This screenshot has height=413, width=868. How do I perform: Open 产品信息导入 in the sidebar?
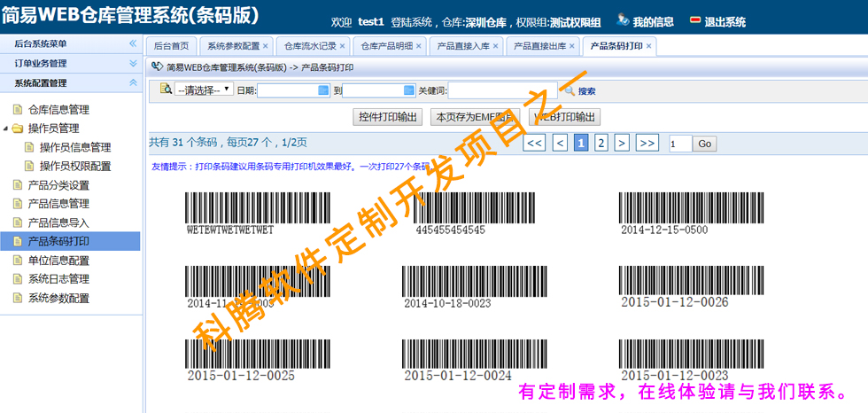coord(58,223)
